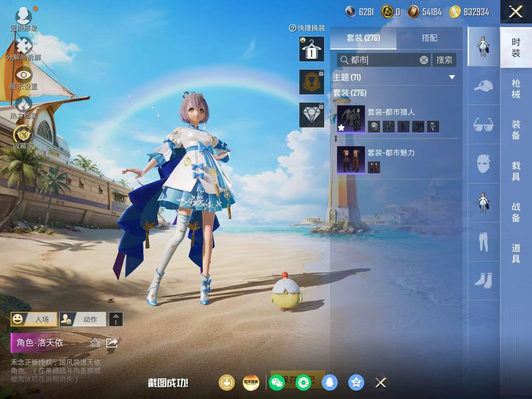Open the 道具 side tab
This screenshot has height=399, width=532.
click(x=516, y=253)
